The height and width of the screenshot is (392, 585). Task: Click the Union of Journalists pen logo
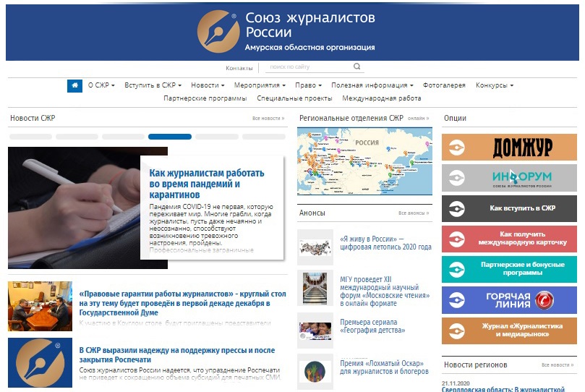click(x=218, y=31)
